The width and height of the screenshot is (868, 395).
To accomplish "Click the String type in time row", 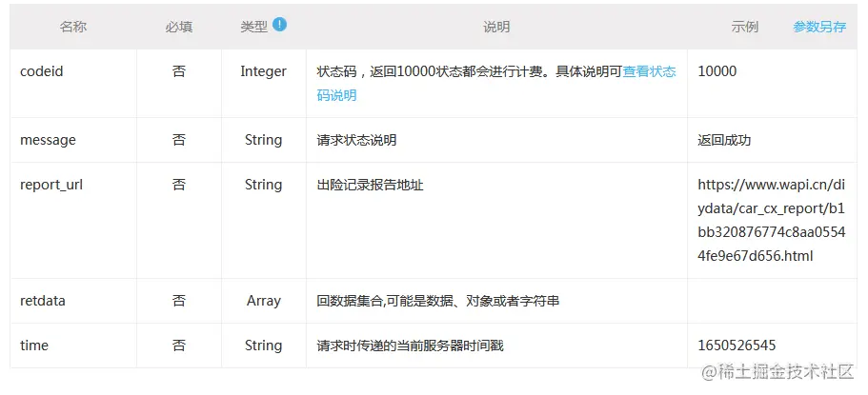I will tap(264, 346).
